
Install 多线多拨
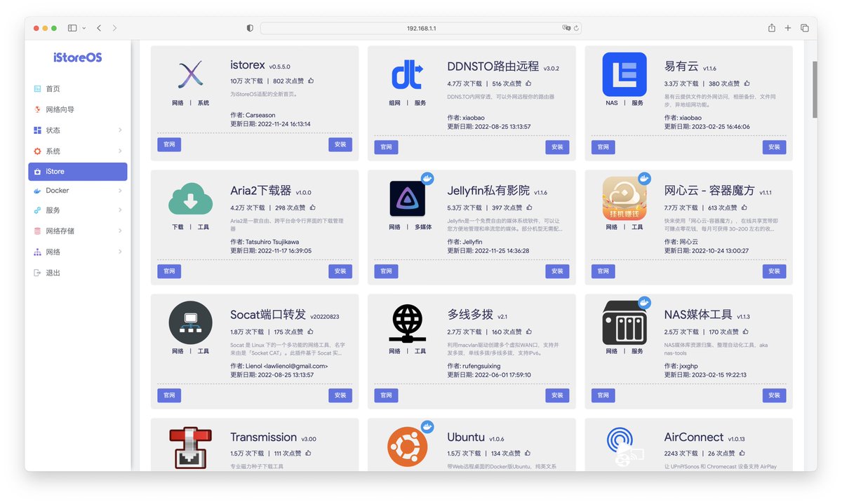tap(557, 395)
